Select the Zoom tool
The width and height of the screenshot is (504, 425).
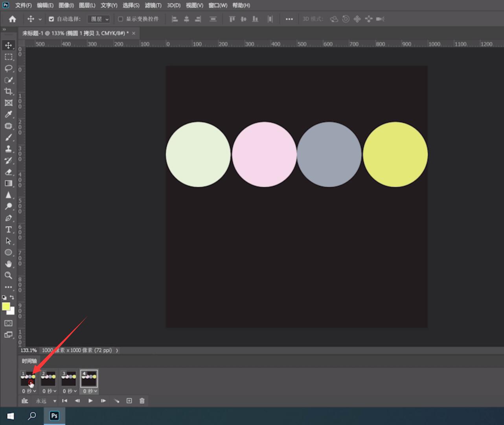[8, 275]
